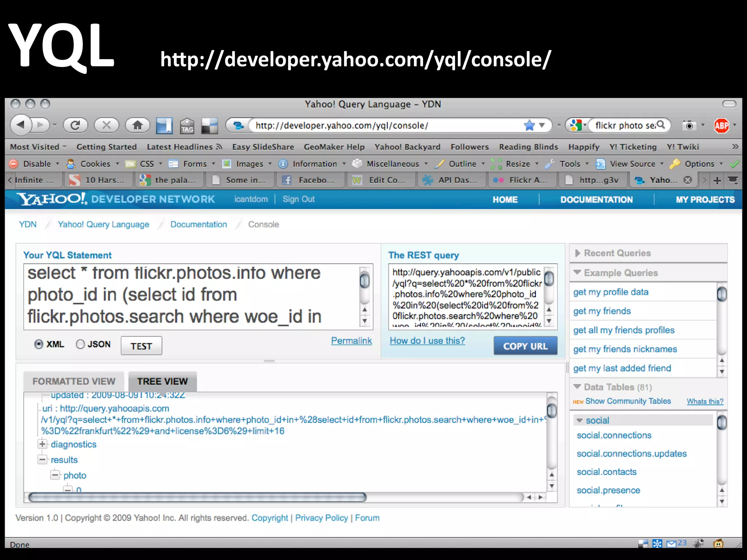The width and height of the screenshot is (747, 560).
Task: Switch to the TREE VIEW tab
Action: [x=162, y=381]
